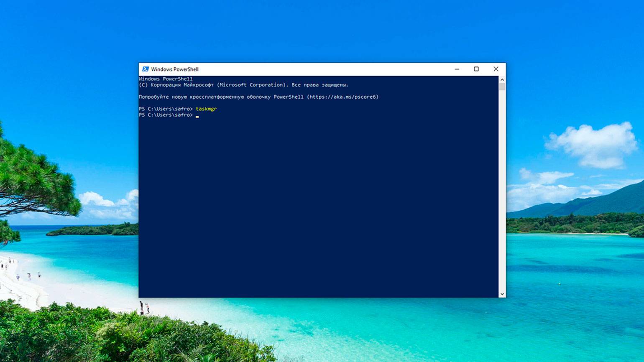Click the scrollbar thumb at the top
Image resolution: width=644 pixels, height=362 pixels.
tap(502, 87)
